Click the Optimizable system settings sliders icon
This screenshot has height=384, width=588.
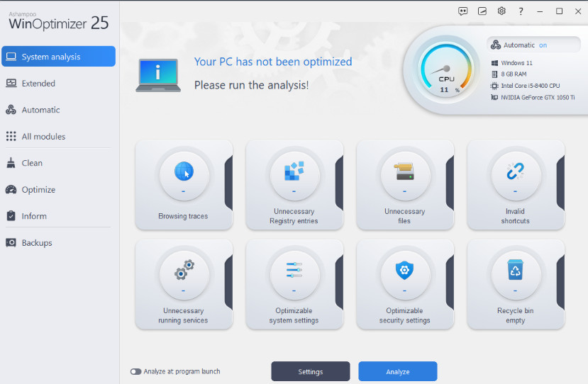point(294,270)
